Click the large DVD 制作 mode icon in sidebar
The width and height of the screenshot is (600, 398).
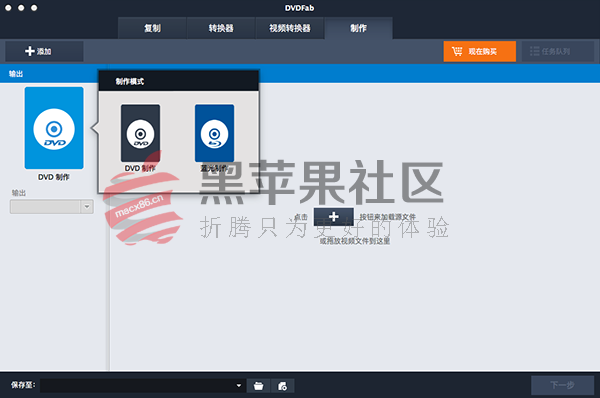pos(54,128)
